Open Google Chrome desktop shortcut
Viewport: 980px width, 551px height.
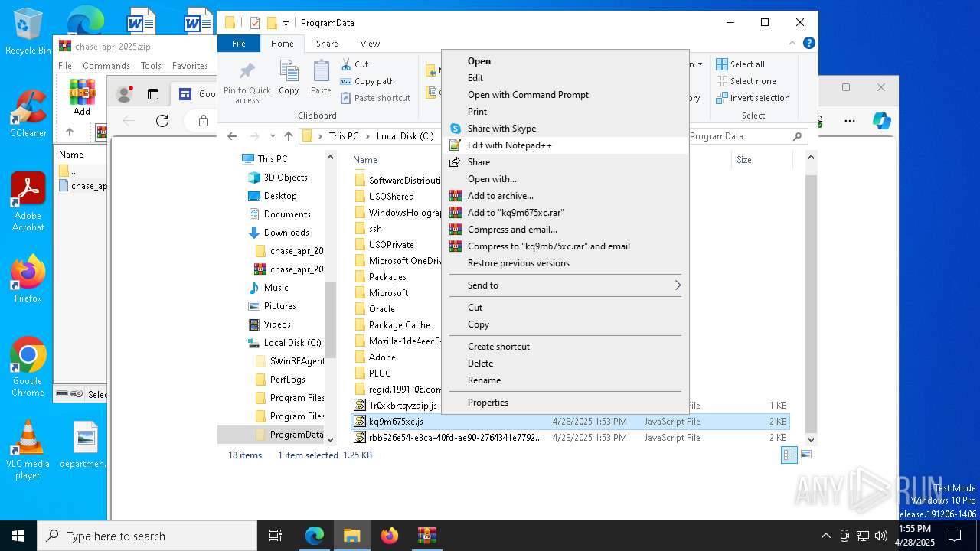pos(28,367)
